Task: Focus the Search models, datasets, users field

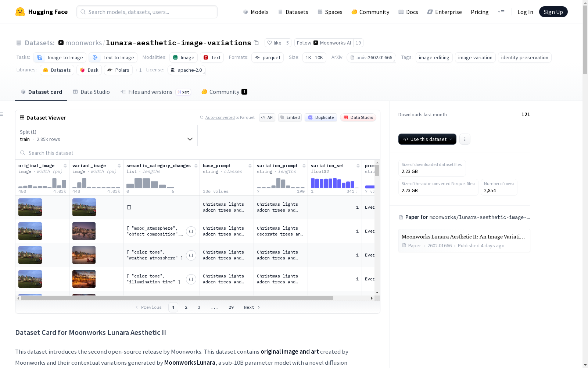Action: point(147,12)
